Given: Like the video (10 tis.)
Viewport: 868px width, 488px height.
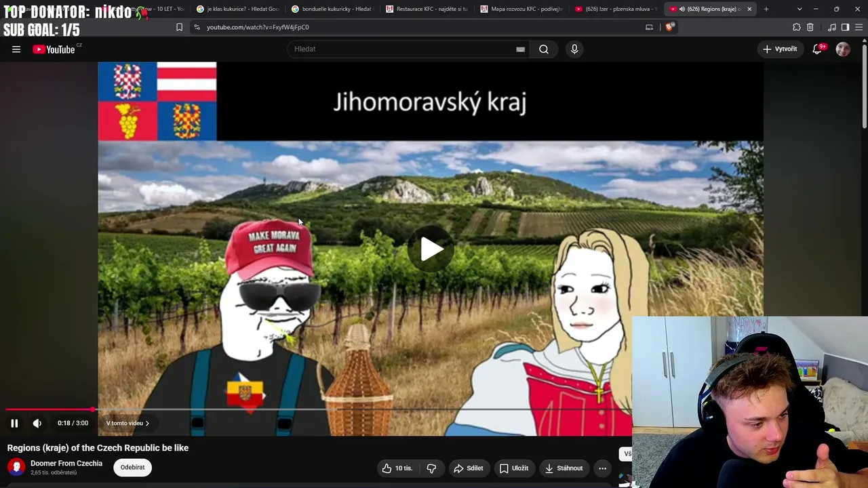Looking at the screenshot, I should (x=397, y=468).
